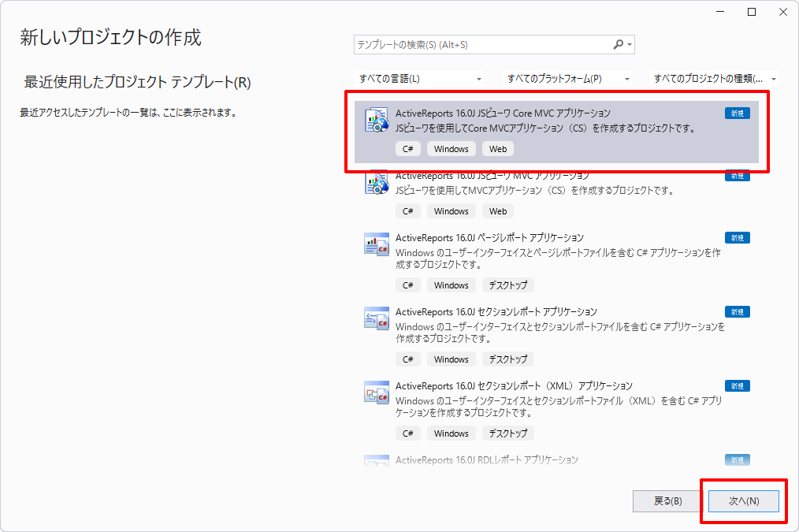799x532 pixels.
Task: Select ActiveReports 16.0J ページレポート アプリケーション title
Action: [489, 238]
